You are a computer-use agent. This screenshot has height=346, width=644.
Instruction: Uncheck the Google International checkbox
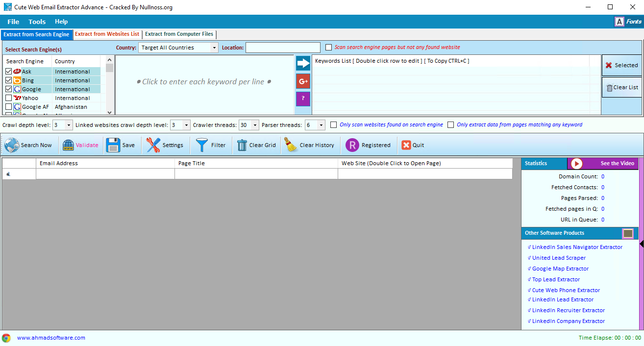pyautogui.click(x=9, y=89)
